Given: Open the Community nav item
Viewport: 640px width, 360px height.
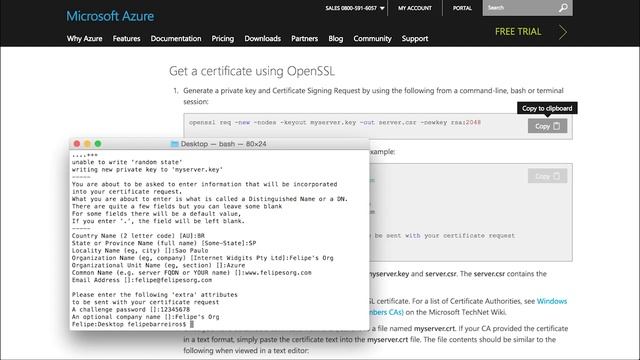Looking at the screenshot, I should coord(372,38).
